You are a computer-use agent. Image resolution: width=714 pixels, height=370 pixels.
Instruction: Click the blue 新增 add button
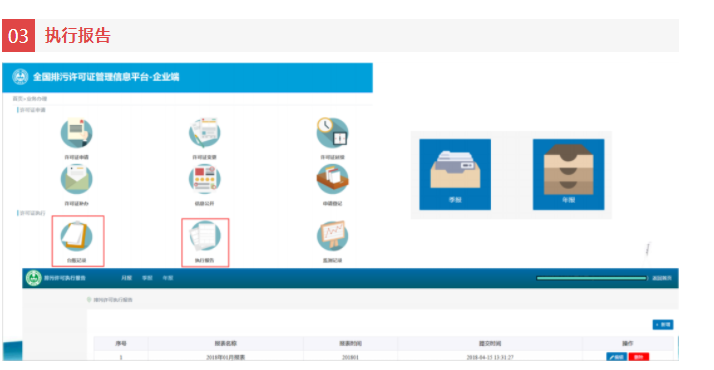pyautogui.click(x=663, y=324)
